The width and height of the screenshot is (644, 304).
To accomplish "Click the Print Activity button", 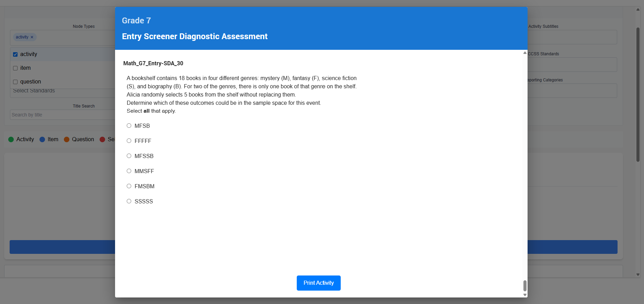I will click(x=318, y=283).
